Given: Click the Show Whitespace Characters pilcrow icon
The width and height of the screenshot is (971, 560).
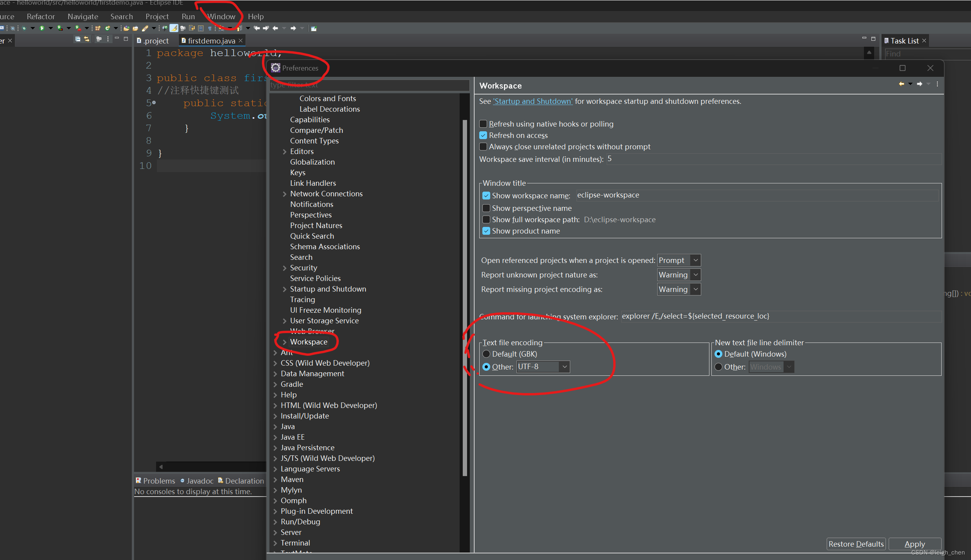Looking at the screenshot, I should (210, 29).
